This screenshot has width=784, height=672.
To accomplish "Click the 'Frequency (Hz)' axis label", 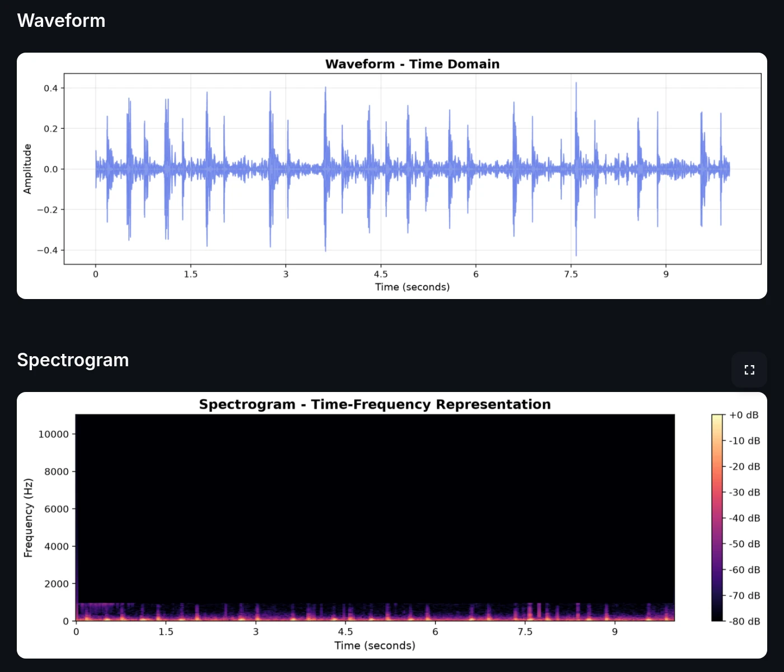I will (x=28, y=517).
